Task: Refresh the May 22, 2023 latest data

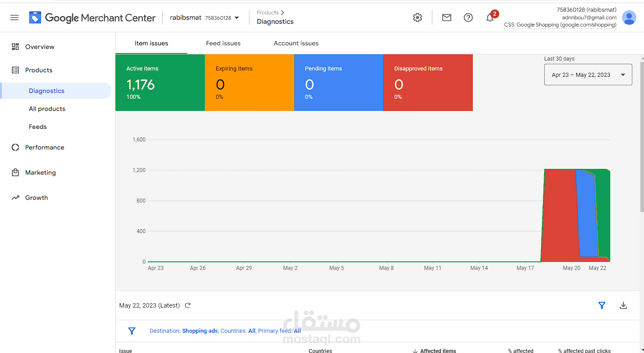Action: point(188,305)
